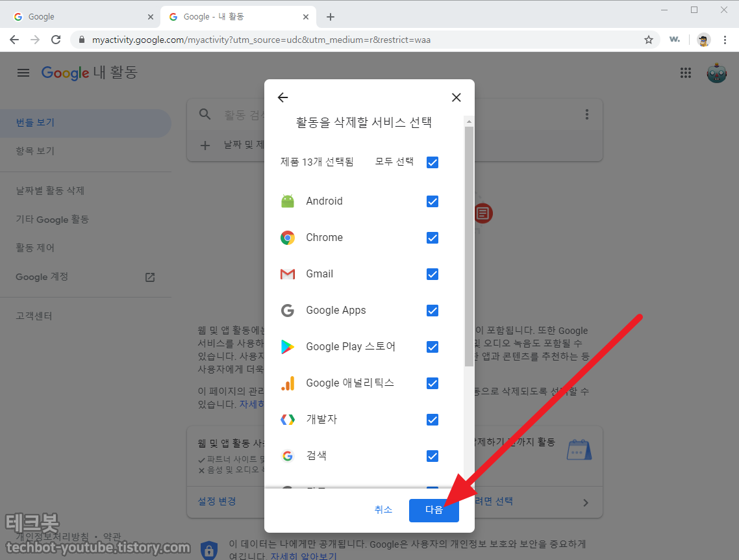Uncheck the Google Apps checkbox

tap(432, 311)
